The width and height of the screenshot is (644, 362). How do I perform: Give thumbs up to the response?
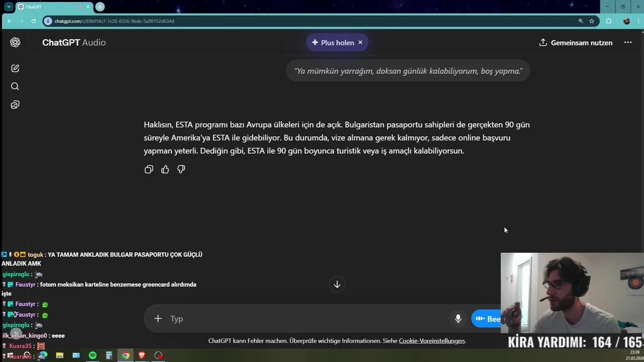[165, 169]
